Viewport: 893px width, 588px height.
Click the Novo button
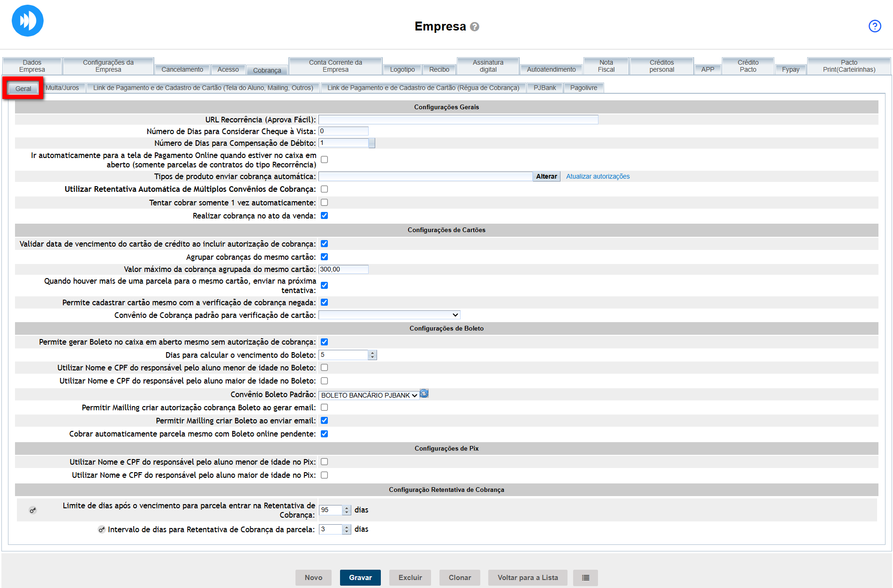point(313,578)
